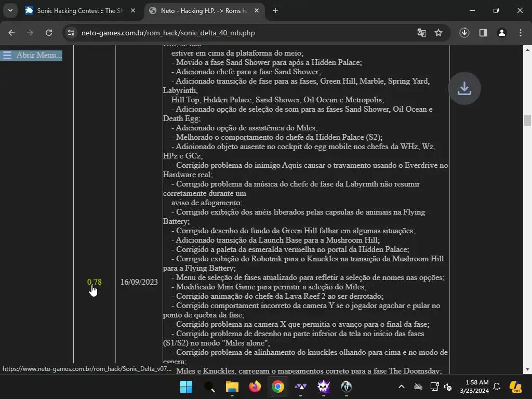This screenshot has height=399, width=532.
Task: Click the line 'Menu de seleção de fases atualizado'
Action: pos(308,277)
